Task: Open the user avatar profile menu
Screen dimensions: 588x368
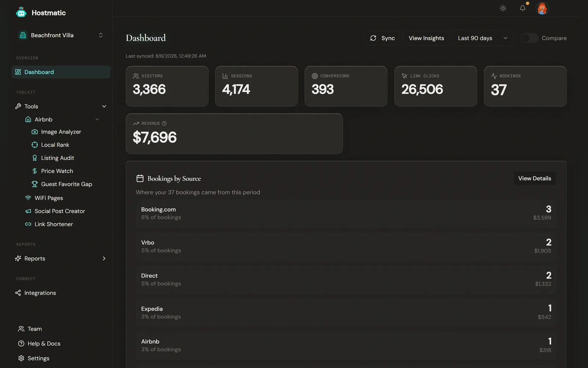Action: [x=542, y=8]
